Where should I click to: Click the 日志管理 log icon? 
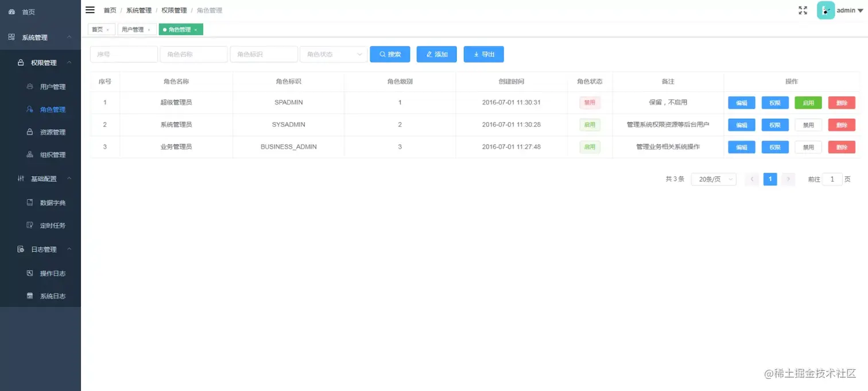(x=21, y=249)
